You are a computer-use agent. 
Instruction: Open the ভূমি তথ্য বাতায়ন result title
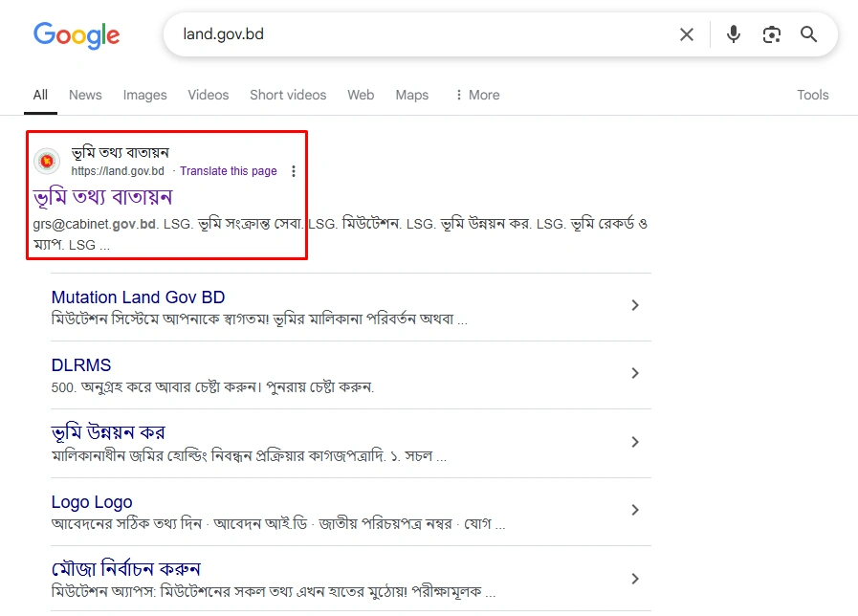click(x=103, y=197)
